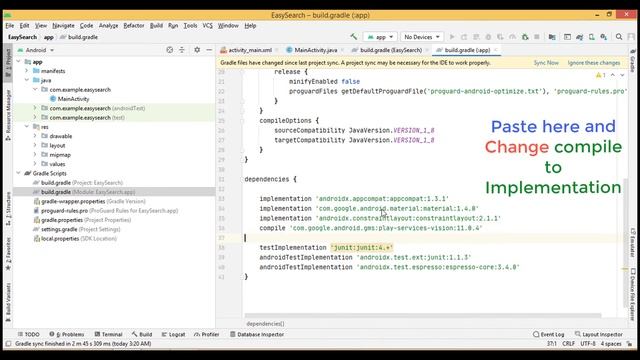This screenshot has width=640, height=360.
Task: Close the build.gradle (app) tab
Action: pos(496,50)
